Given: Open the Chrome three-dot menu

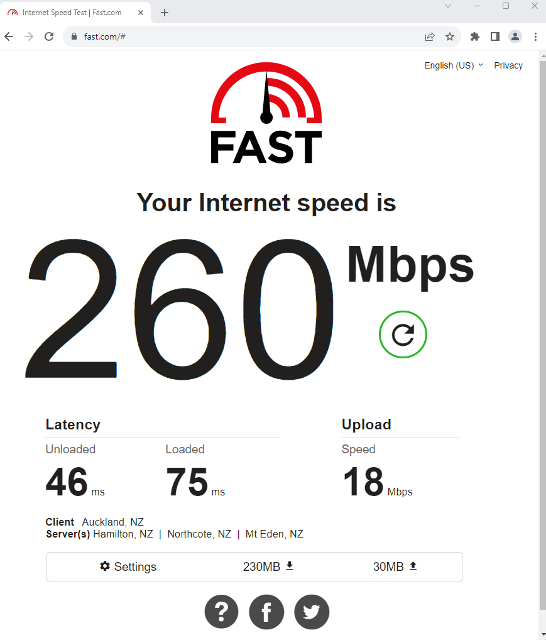Looking at the screenshot, I should pyautogui.click(x=535, y=37).
